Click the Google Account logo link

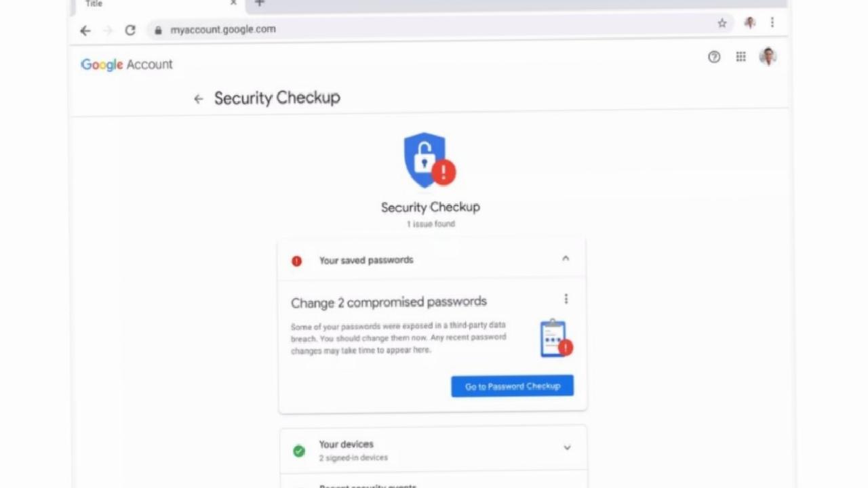127,64
